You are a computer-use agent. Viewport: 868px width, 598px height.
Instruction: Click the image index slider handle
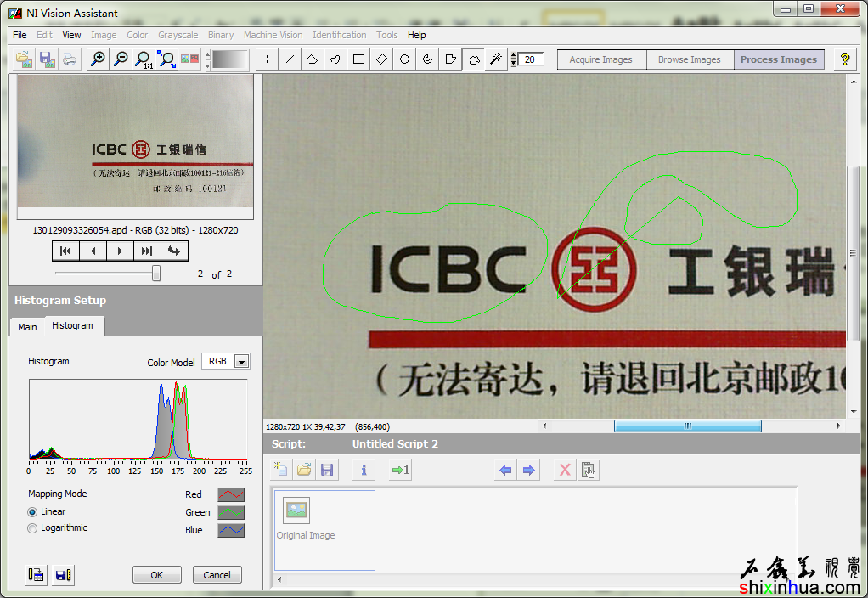click(156, 274)
